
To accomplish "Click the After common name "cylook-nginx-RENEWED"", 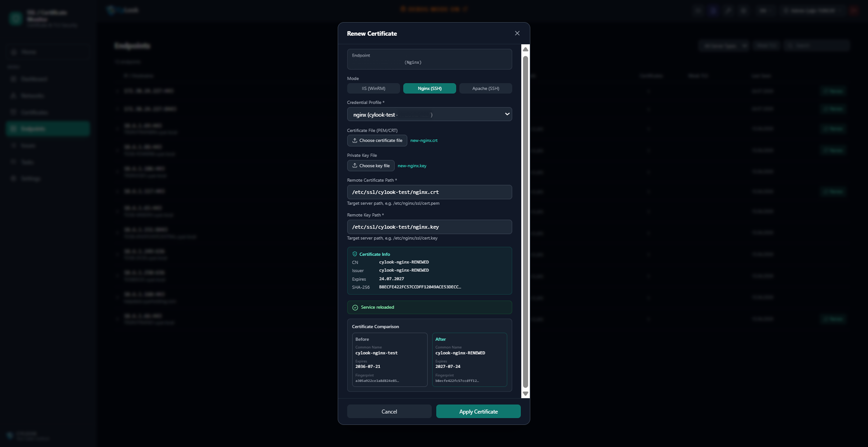I will coord(460,353).
